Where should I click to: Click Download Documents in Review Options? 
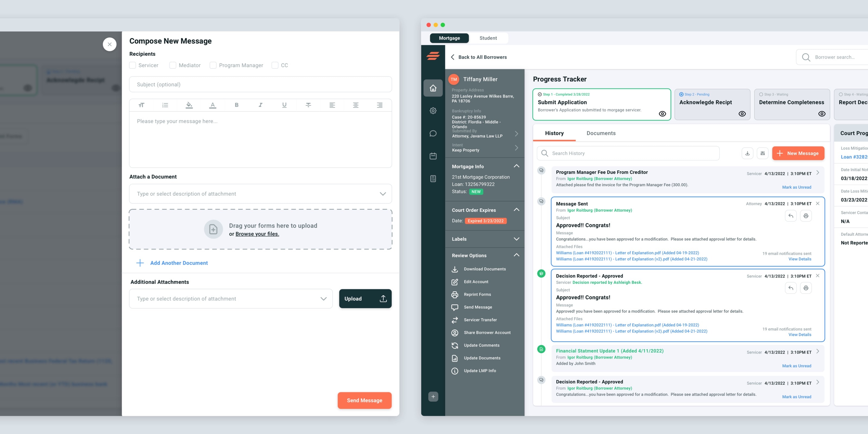tap(478, 269)
